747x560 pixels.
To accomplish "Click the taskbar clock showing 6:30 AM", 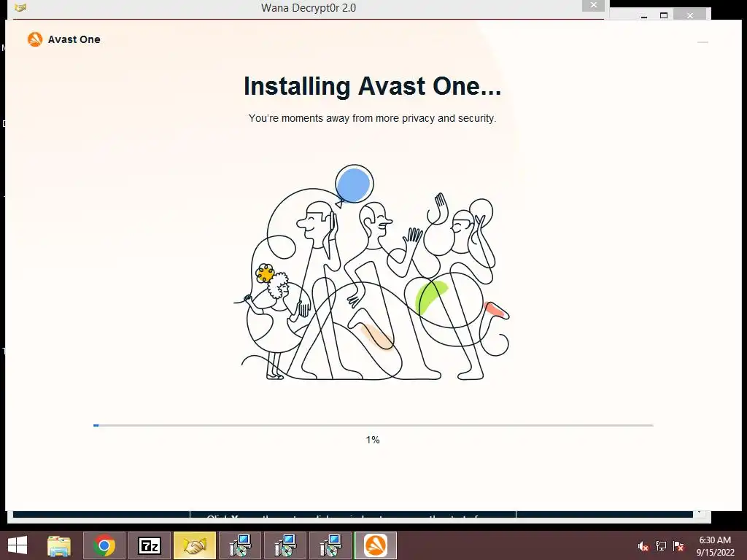I will pyautogui.click(x=715, y=546).
